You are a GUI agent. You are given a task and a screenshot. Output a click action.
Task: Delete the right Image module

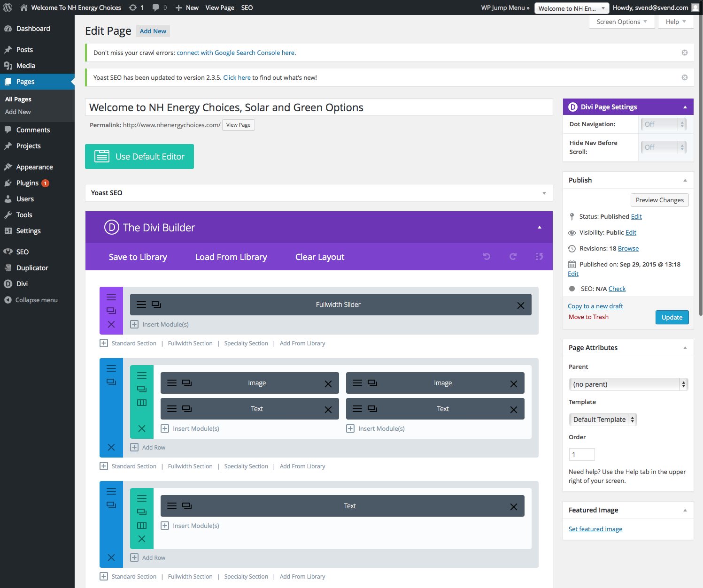tap(514, 383)
